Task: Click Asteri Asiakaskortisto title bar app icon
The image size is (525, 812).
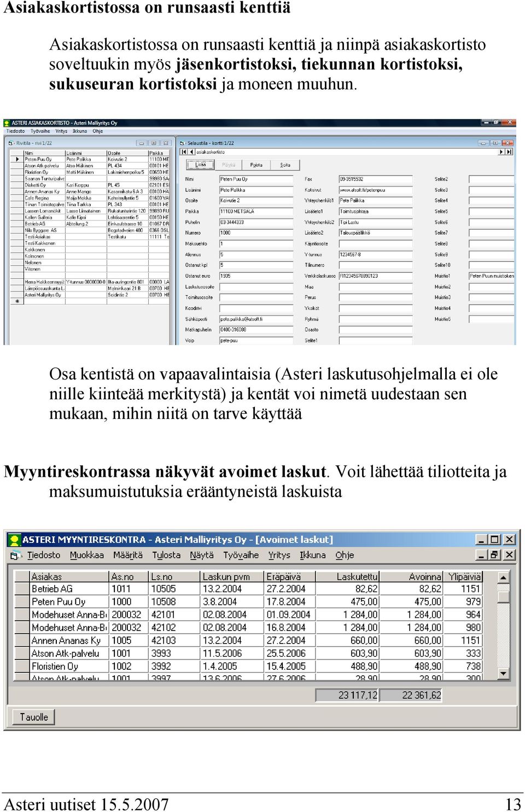Action: coord(7,123)
